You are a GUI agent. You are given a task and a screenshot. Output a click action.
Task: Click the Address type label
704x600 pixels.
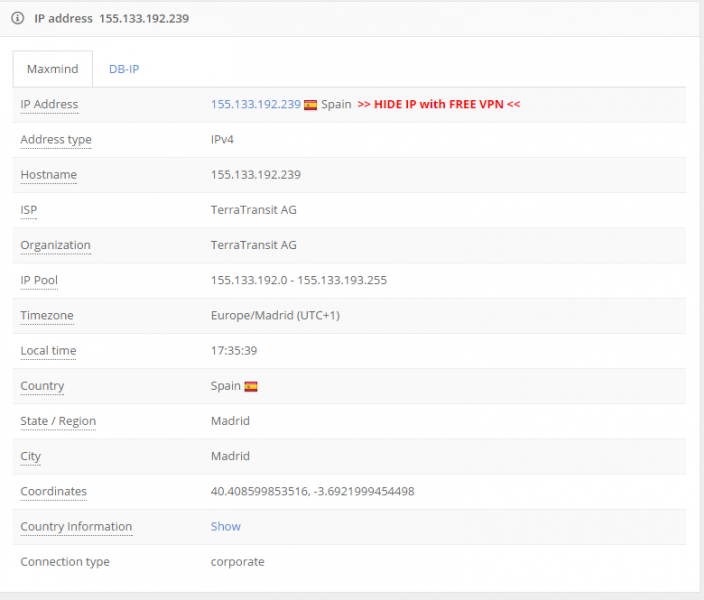click(56, 140)
